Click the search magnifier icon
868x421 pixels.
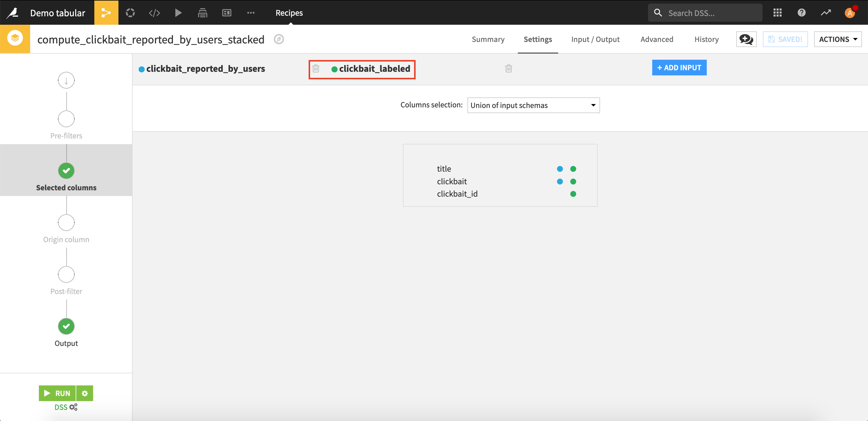pos(658,13)
